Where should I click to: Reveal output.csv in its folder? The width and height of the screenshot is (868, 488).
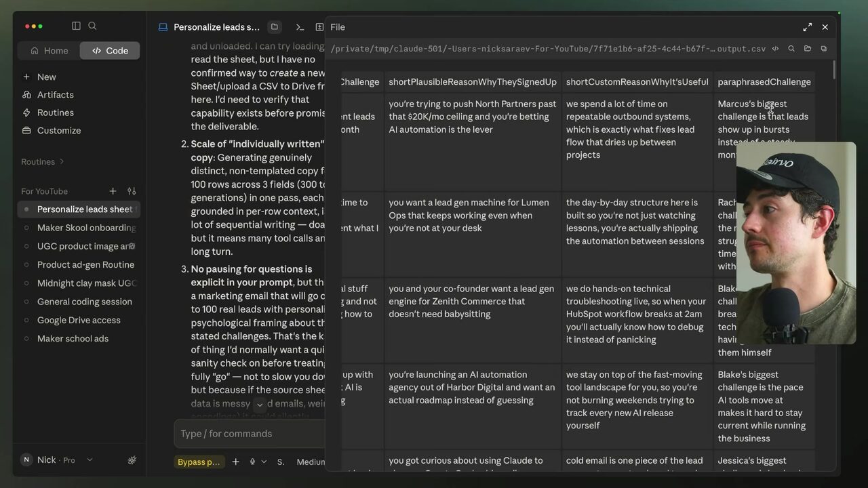[x=807, y=49]
